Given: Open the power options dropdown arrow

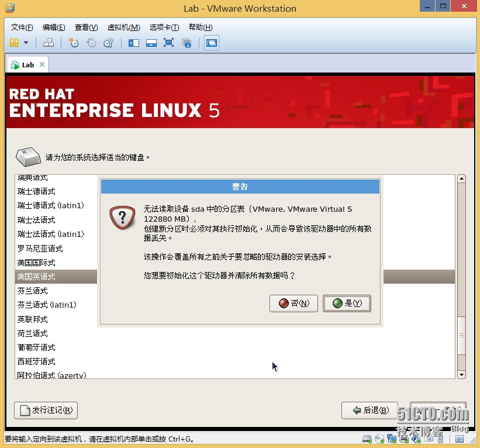Looking at the screenshot, I should (x=26, y=43).
